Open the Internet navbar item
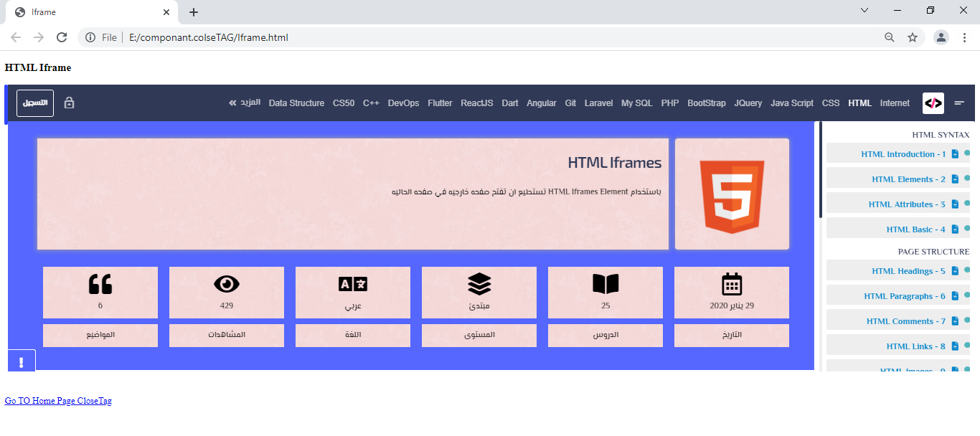The height and width of the screenshot is (436, 980). tap(895, 103)
